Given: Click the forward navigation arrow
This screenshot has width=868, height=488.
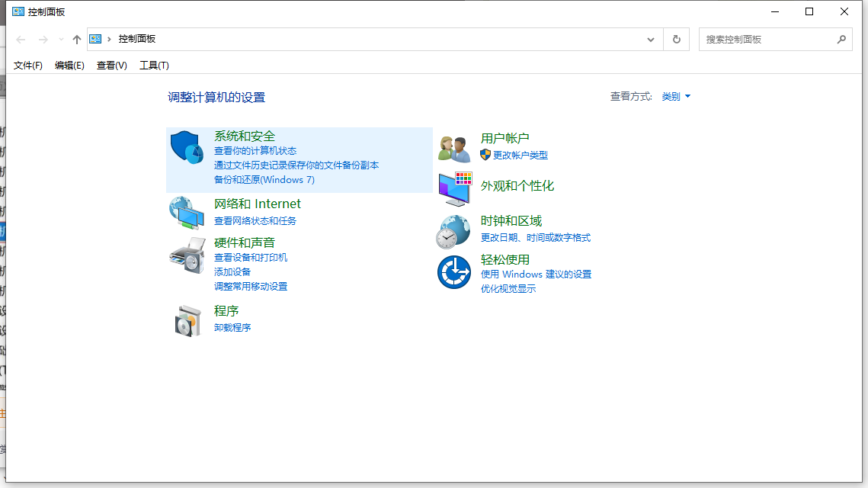Looking at the screenshot, I should (43, 40).
